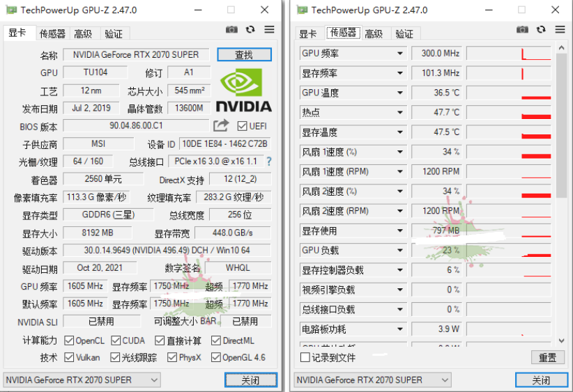The image size is (573, 392).
Task: Open the hamburger menu in left window
Action: [269, 29]
